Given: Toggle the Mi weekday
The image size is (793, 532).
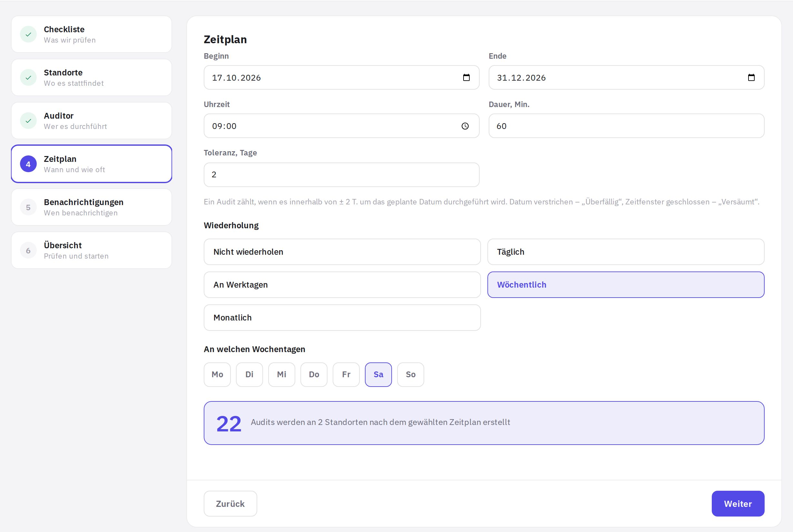Looking at the screenshot, I should 281,375.
